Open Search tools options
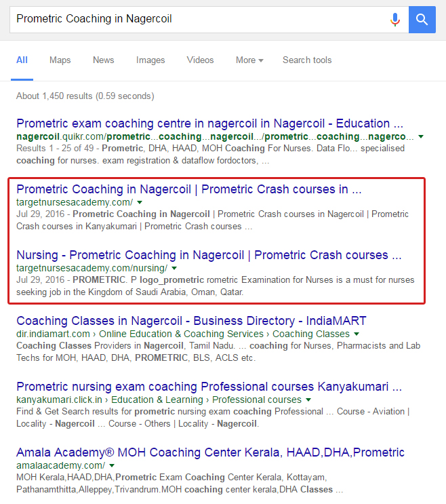 point(307,60)
